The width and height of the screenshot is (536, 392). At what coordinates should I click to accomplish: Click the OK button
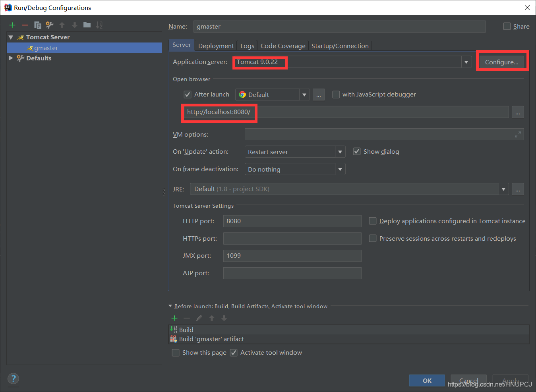pyautogui.click(x=427, y=380)
